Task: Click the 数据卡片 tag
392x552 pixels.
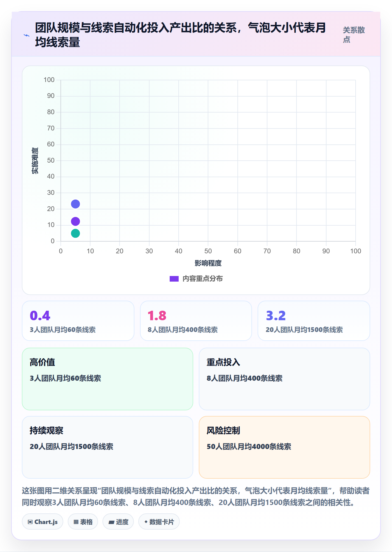Action: click(x=159, y=522)
